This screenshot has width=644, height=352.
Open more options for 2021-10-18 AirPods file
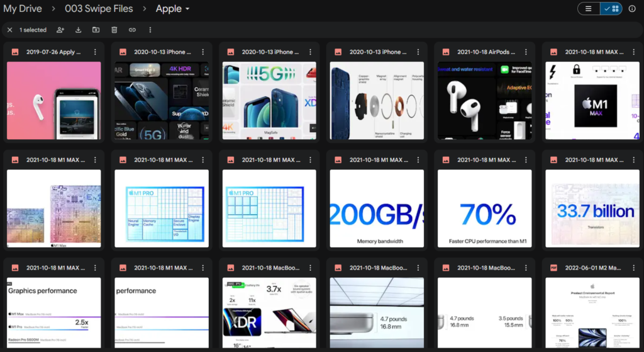point(526,52)
